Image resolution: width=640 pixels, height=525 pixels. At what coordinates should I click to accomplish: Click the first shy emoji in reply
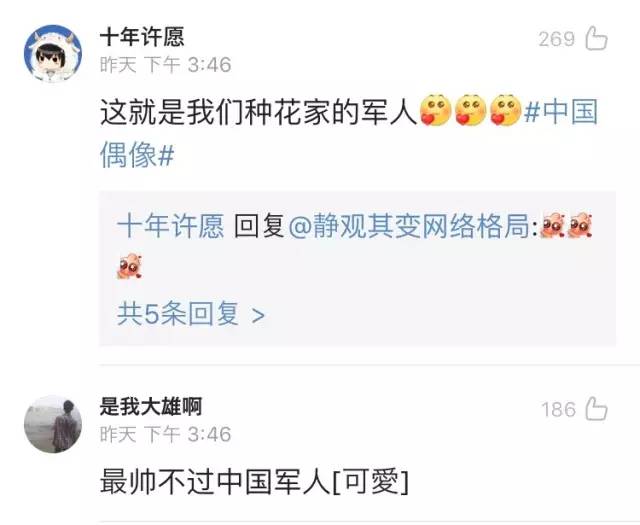[552, 225]
